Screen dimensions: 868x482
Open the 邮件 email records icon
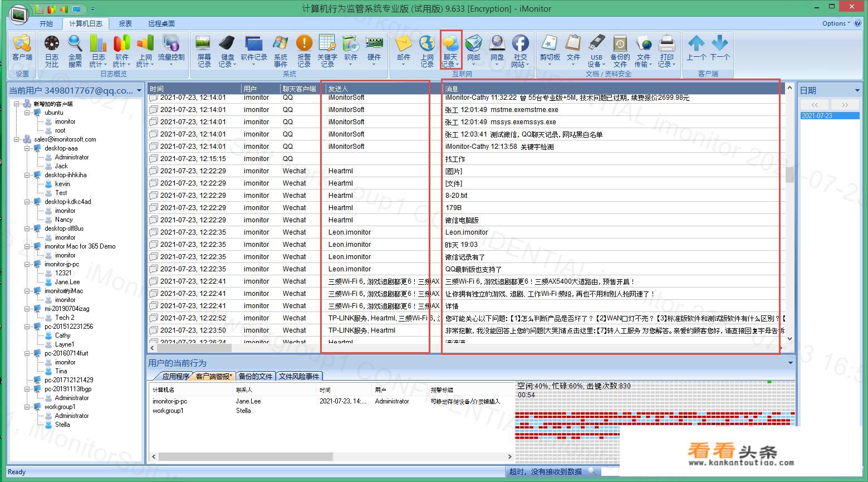click(x=403, y=51)
